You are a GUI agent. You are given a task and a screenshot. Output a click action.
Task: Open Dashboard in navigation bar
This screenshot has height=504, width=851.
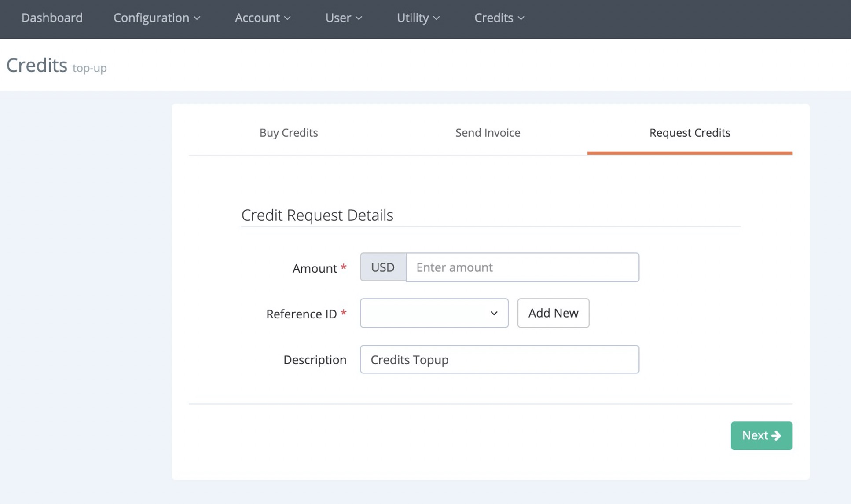pos(52,18)
